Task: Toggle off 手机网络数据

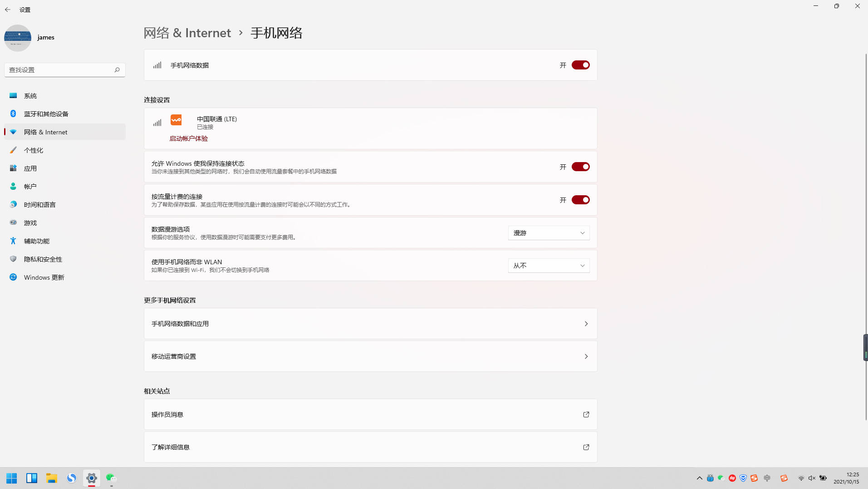Action: click(581, 65)
